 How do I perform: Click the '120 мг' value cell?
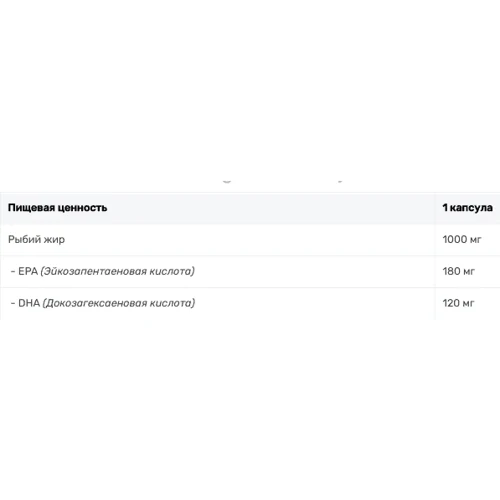467,303
